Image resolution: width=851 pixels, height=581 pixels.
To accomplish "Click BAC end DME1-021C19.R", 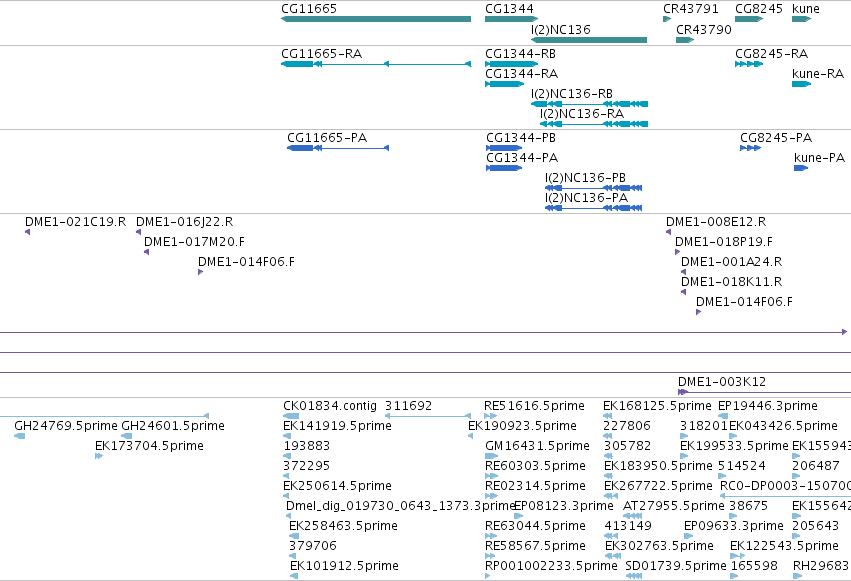I will [x=75, y=222].
